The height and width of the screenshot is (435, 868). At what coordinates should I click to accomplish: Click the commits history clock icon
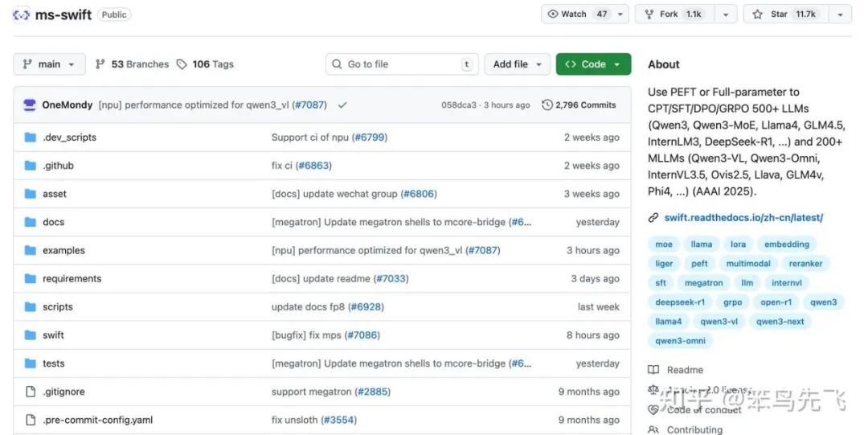pos(547,105)
